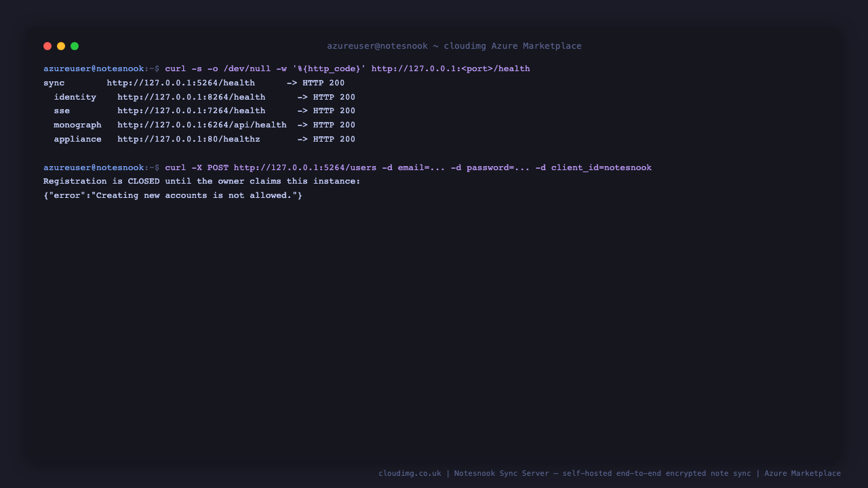Click URL 'http://127.0.0.1:5264/users'
The height and width of the screenshot is (488, 868).
pyautogui.click(x=305, y=168)
